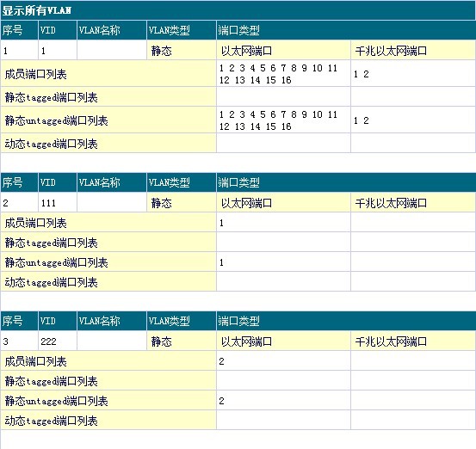Click VID 1 member gigabit ports "1 2"
Image resolution: width=476 pixels, height=449 pixels.
coord(362,74)
